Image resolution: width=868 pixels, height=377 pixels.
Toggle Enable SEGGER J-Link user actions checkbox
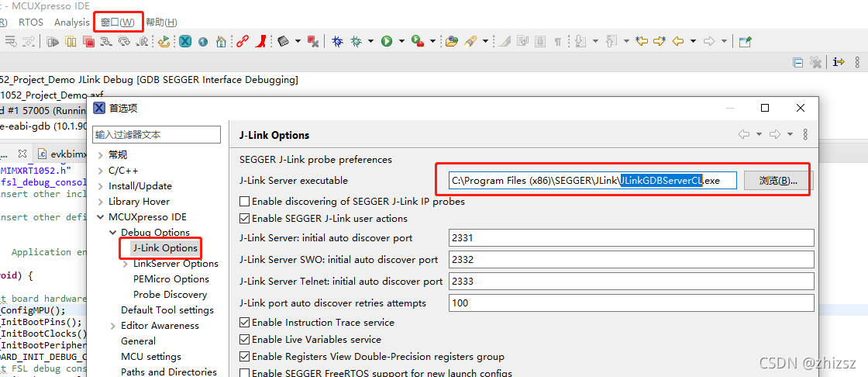tap(244, 219)
